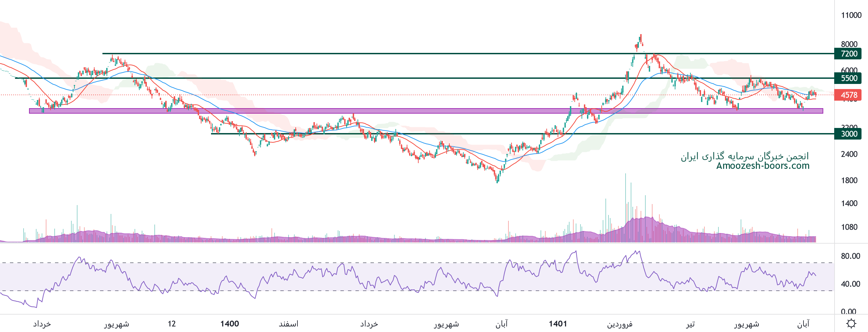The image size is (868, 332).
Task: Click the 1800 value on price axis
Action: [x=849, y=180]
